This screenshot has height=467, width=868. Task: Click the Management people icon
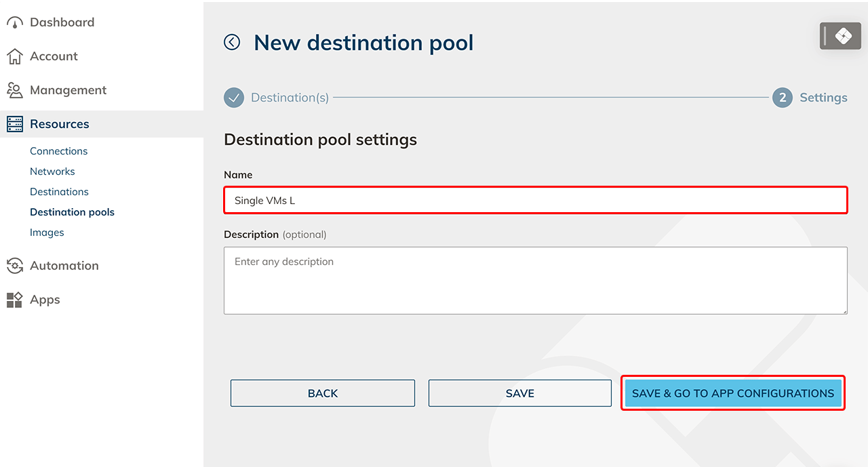click(15, 90)
